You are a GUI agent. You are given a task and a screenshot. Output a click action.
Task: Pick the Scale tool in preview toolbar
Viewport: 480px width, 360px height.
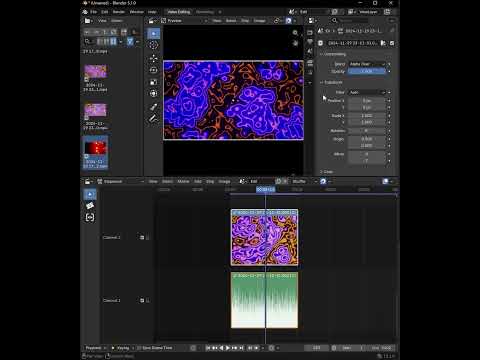pos(153,82)
